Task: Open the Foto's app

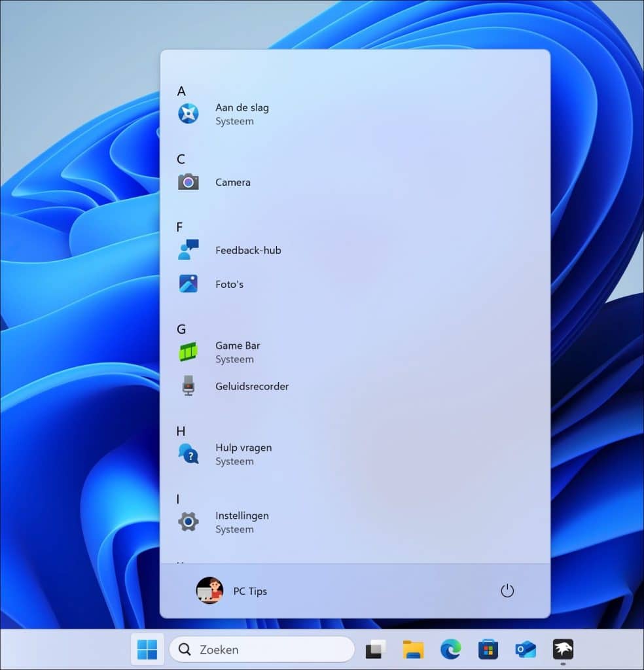Action: click(229, 284)
